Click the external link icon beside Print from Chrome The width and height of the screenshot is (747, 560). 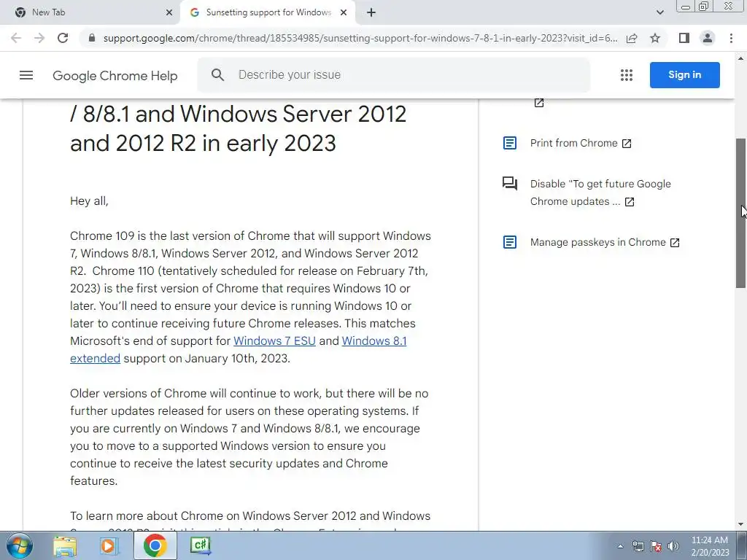pos(627,144)
